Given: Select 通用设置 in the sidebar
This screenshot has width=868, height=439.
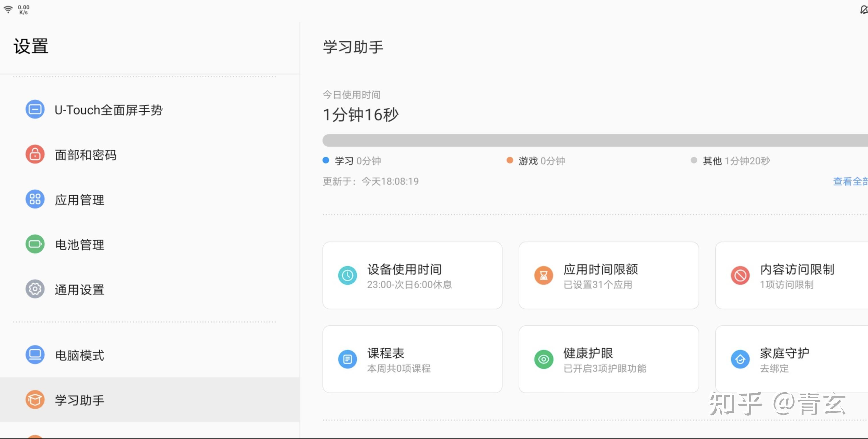Looking at the screenshot, I should (x=80, y=289).
